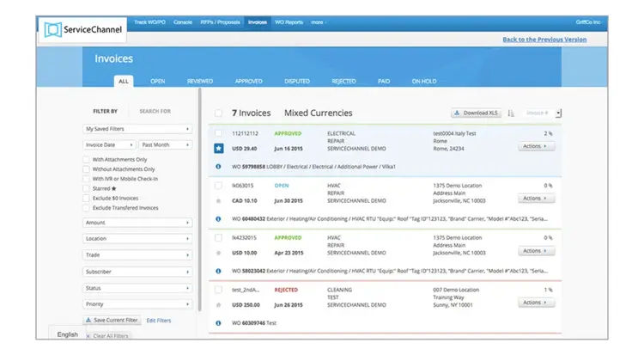The width and height of the screenshot is (644, 355).
Task: Switch to the REVIEWED tab
Action: 200,81
